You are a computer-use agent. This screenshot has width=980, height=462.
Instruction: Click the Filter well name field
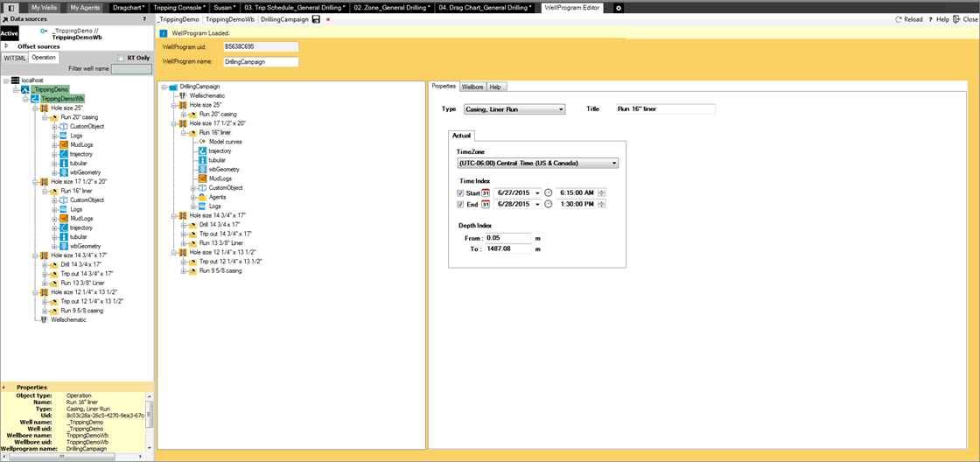(130, 69)
